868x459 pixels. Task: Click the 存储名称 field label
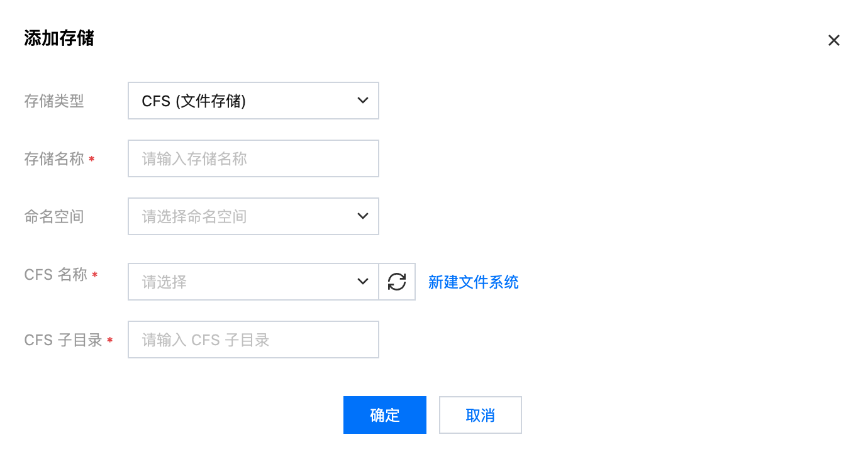coord(54,158)
